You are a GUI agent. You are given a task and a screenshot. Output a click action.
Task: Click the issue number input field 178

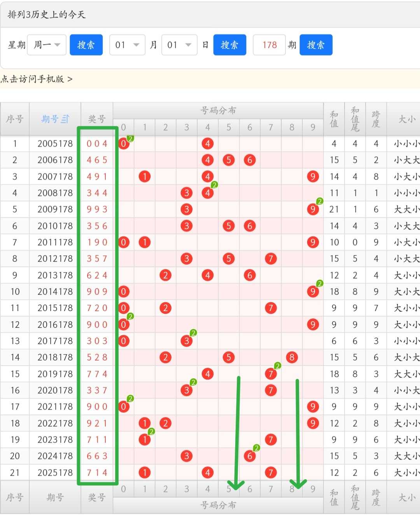point(269,45)
